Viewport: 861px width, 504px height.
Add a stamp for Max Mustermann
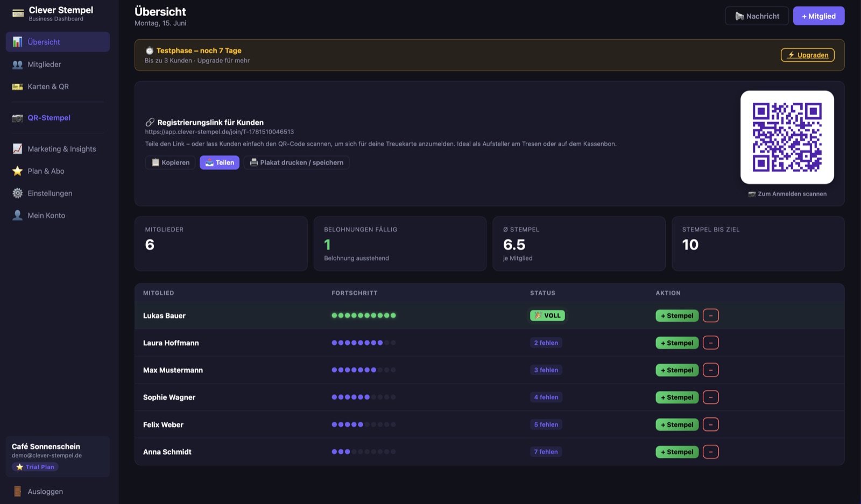677,370
